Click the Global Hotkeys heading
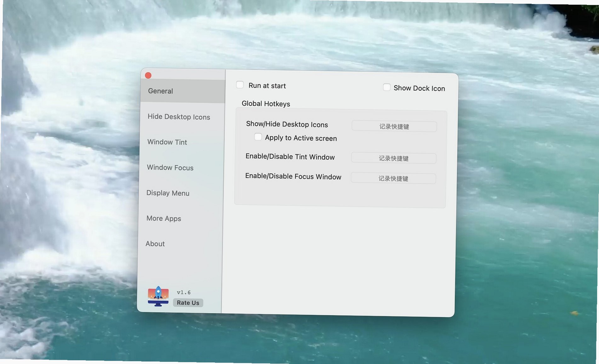 pos(266,104)
